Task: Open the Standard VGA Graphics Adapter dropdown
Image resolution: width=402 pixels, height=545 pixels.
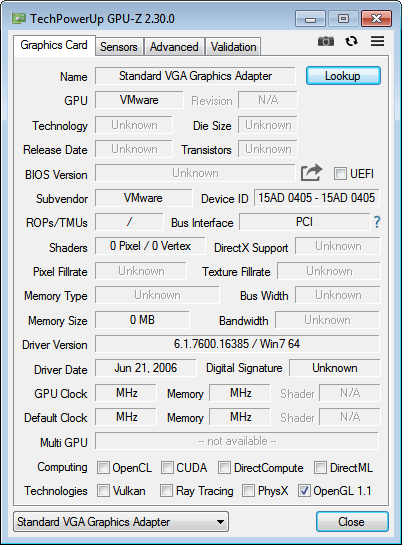Action: tap(121, 521)
